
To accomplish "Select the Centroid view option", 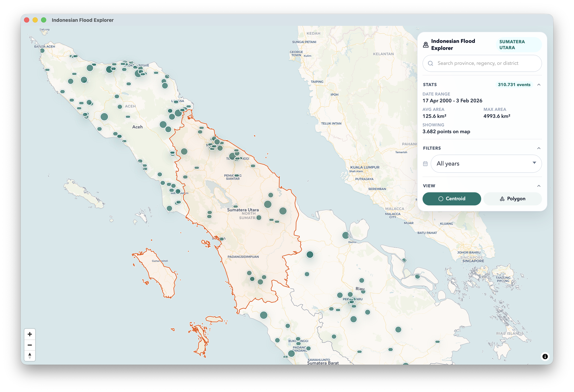I will click(452, 199).
